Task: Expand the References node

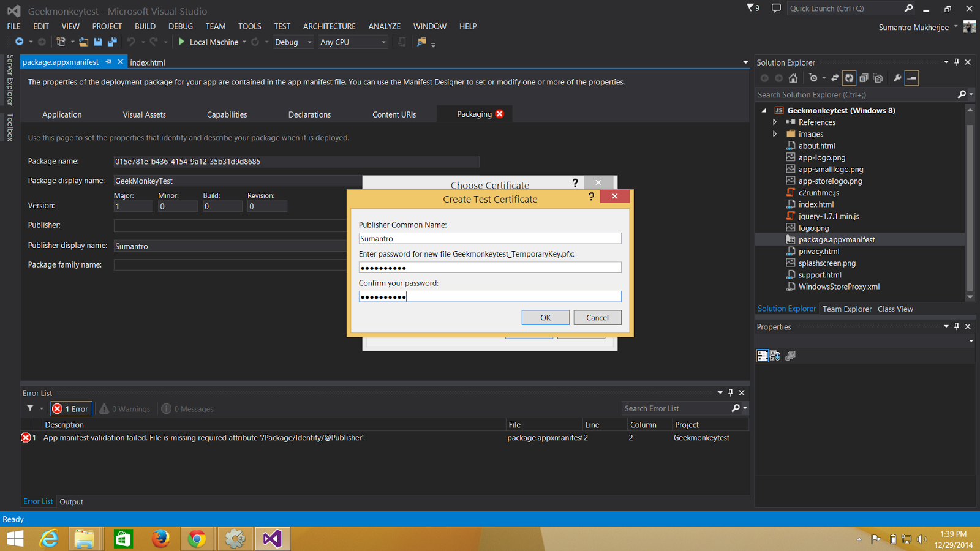Action: pyautogui.click(x=775, y=122)
